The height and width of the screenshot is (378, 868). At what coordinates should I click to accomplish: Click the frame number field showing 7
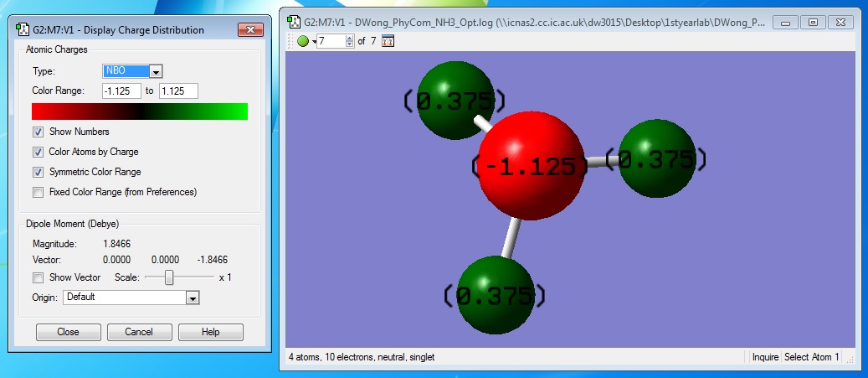(x=331, y=41)
